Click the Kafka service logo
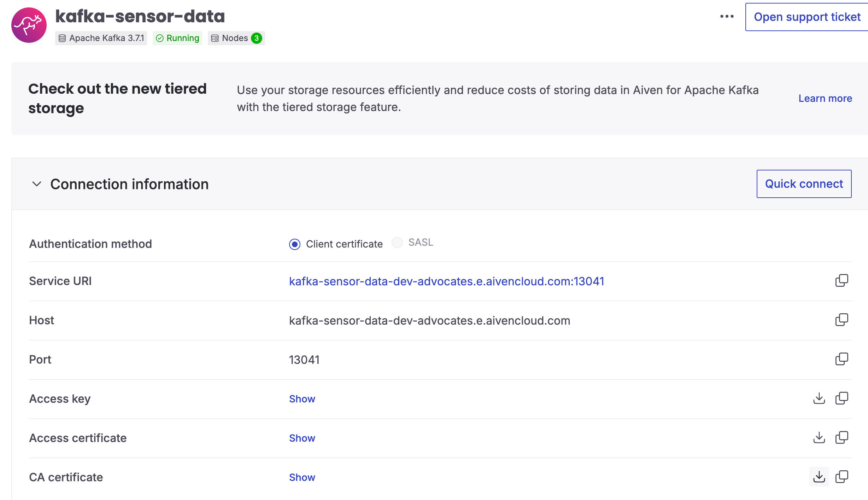Screen dimensions: 868x500 pyautogui.click(x=29, y=25)
